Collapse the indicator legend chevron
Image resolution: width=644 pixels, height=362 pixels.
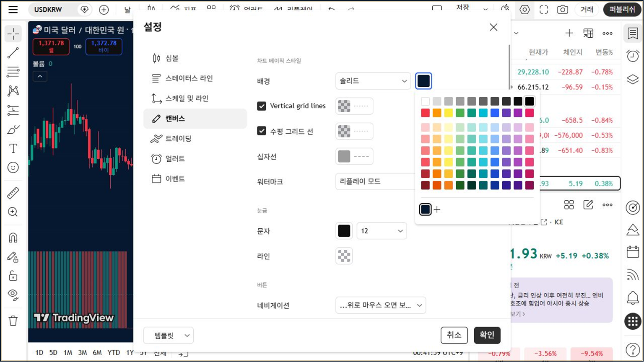[40, 76]
